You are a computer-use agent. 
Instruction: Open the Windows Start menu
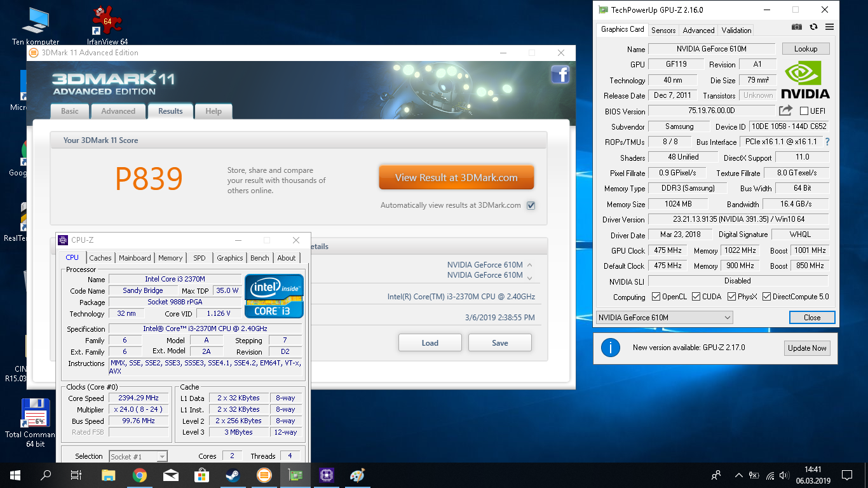pos(15,475)
